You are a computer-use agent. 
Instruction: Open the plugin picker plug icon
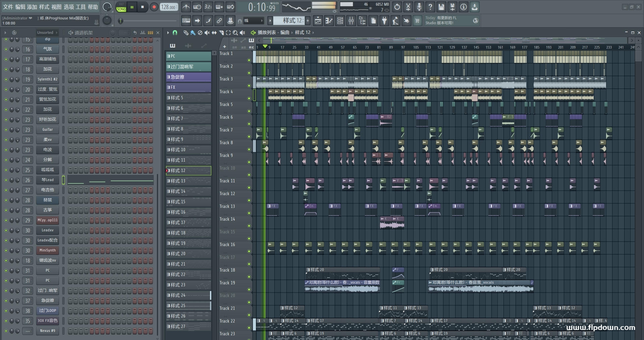click(384, 21)
